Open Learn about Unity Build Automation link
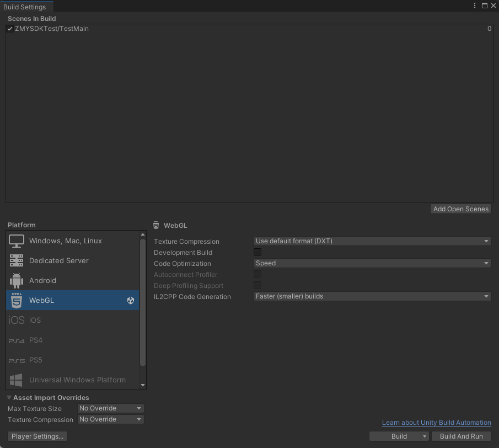Screen dimensions: 499x448 437,423
